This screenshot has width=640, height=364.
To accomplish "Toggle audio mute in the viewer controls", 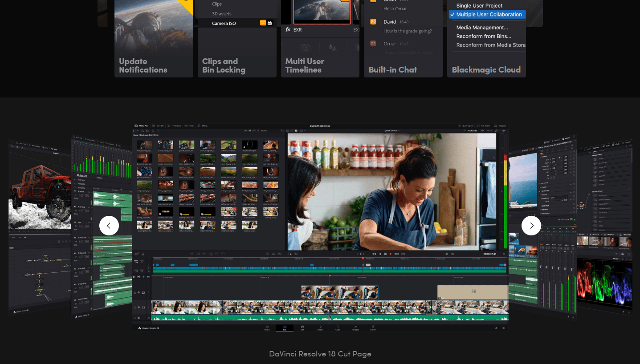I will click(504, 131).
